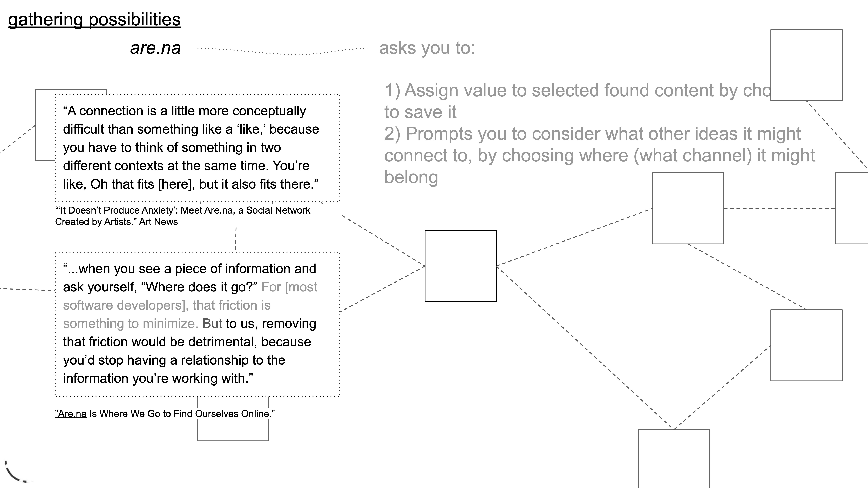
Task: Select the square directly below the word "belong"
Action: pos(688,208)
